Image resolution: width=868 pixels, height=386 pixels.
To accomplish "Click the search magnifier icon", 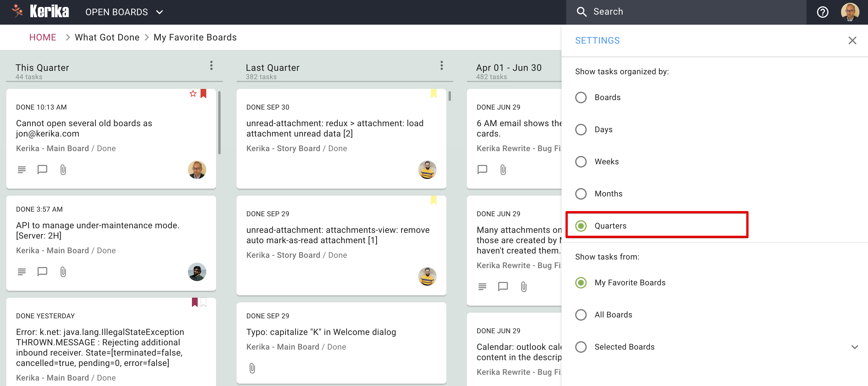I will [x=582, y=12].
